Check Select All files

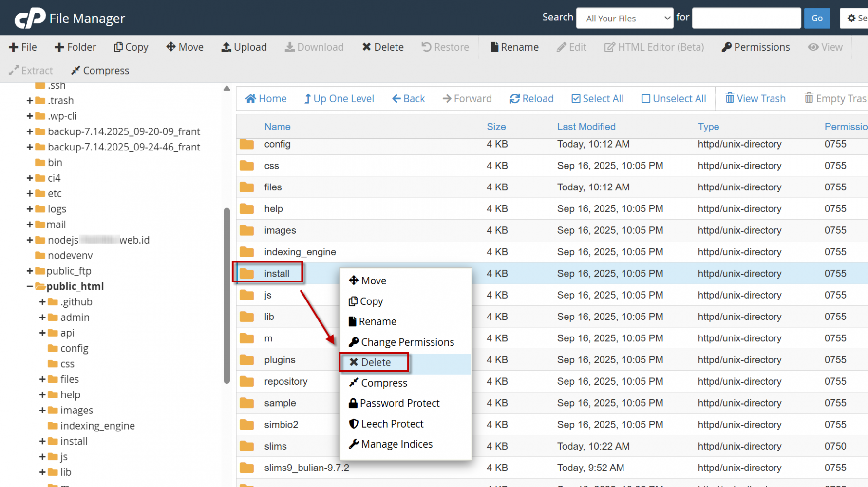(x=597, y=99)
